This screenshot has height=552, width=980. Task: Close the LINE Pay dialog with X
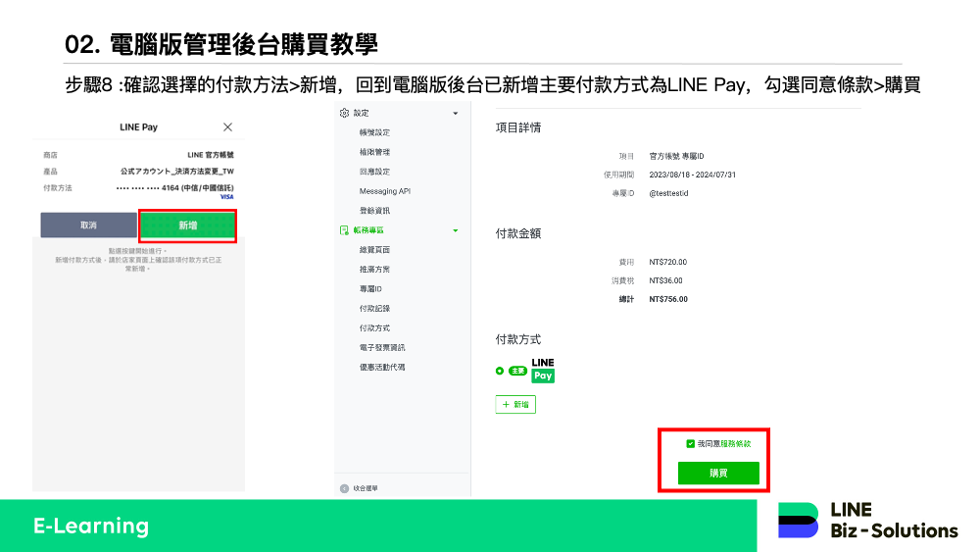click(227, 127)
